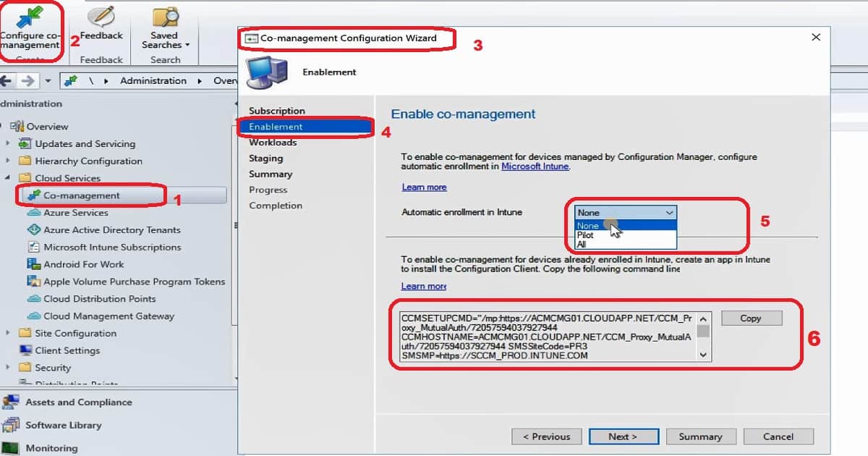Open the Assets and Compliance workspace

[78, 402]
